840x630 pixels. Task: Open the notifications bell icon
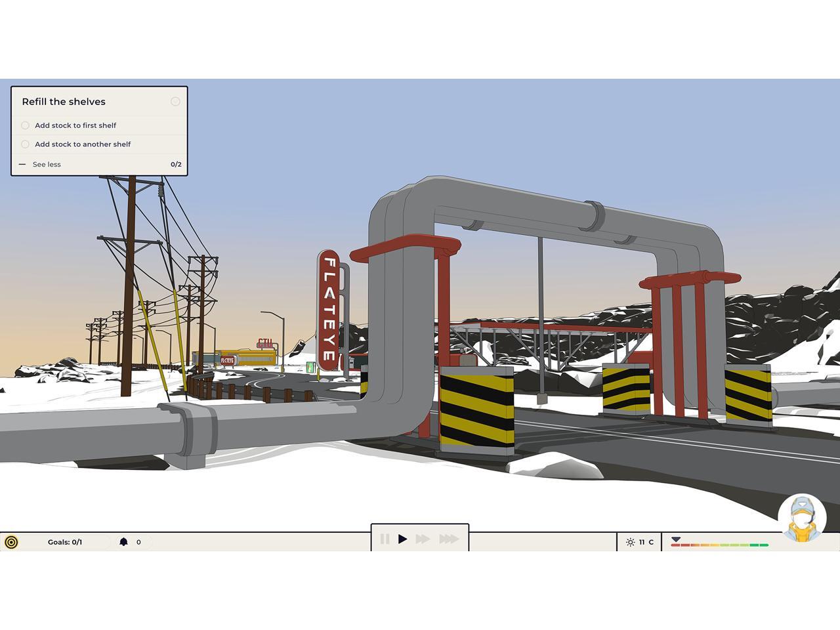[x=123, y=542]
